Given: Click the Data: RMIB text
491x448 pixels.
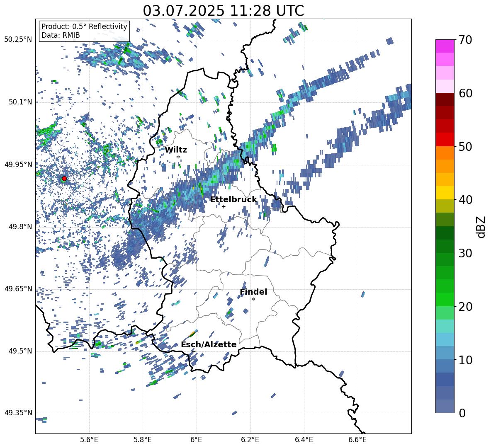Looking at the screenshot, I should click(x=61, y=35).
